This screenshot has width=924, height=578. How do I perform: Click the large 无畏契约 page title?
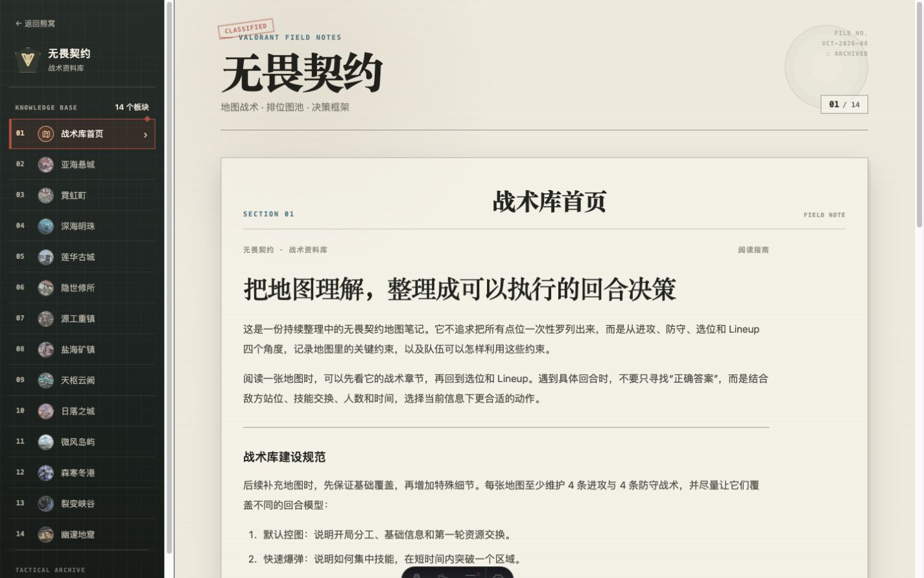click(x=302, y=73)
